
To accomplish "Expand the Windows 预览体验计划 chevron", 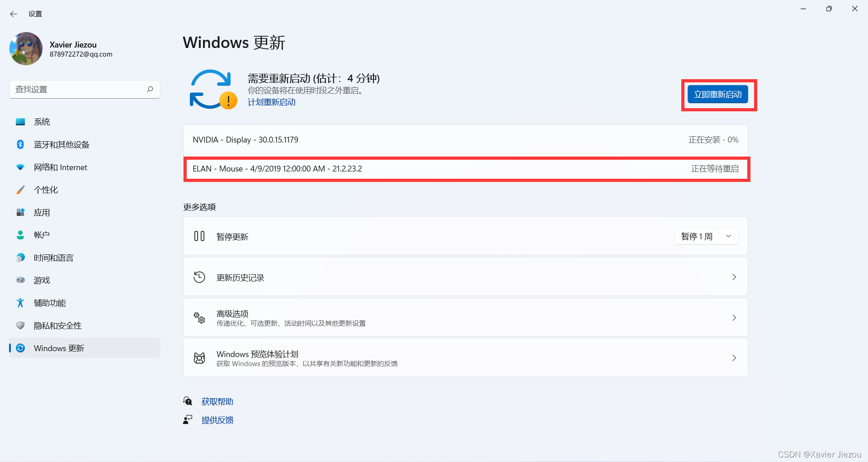I will pos(734,358).
